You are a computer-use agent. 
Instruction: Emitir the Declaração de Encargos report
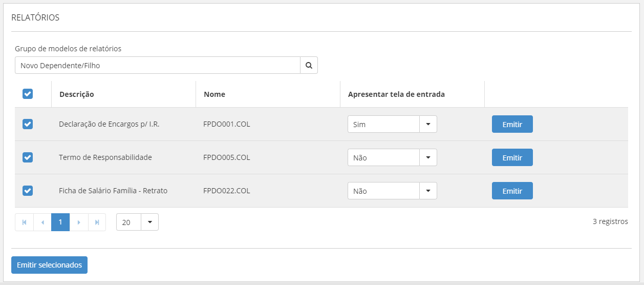click(x=512, y=124)
